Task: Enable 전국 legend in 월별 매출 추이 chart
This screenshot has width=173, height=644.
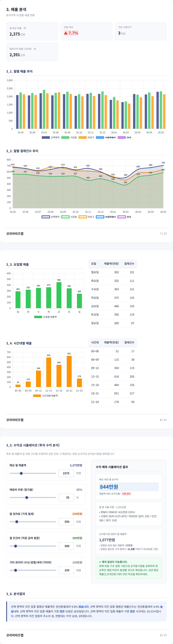Action: [124, 137]
